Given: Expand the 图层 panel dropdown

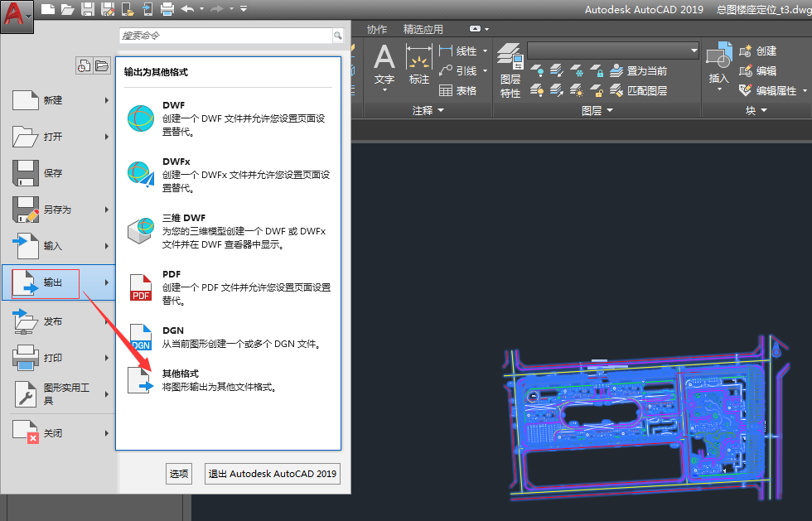Looking at the screenshot, I should point(597,110).
